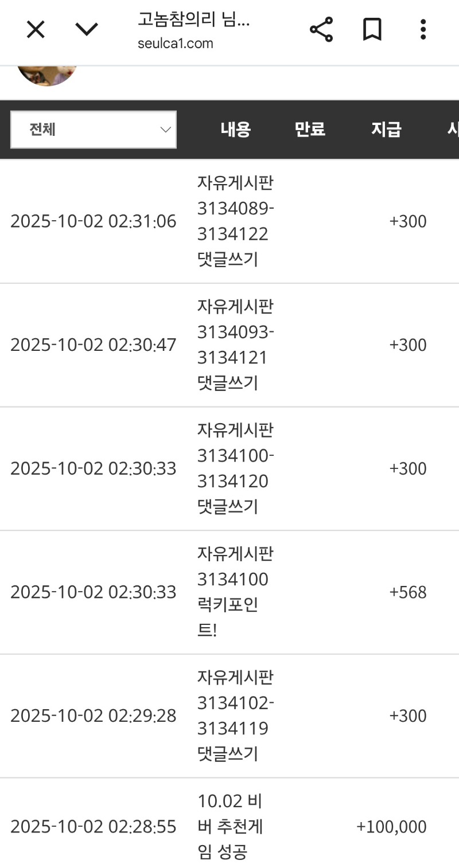Open the 3134102-3134119 댓글쓰기 entry
This screenshot has width=459, height=868.
tap(235, 716)
